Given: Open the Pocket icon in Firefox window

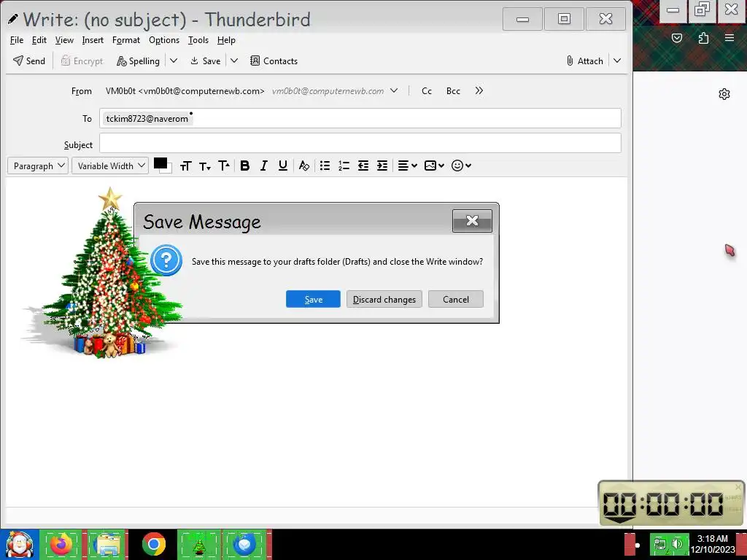Looking at the screenshot, I should point(676,38).
